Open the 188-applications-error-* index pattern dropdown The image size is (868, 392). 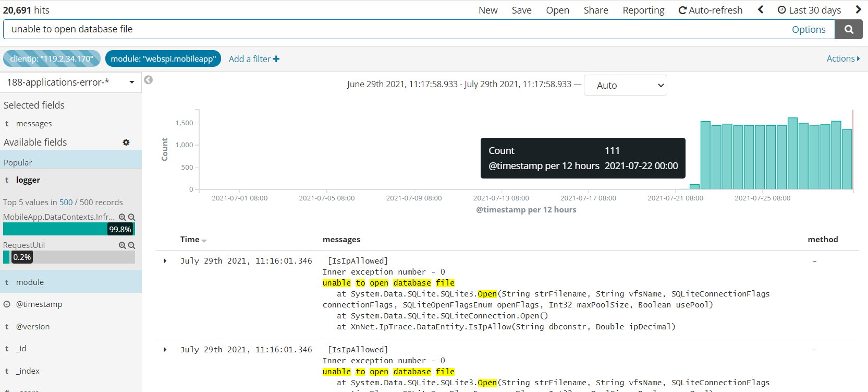[x=70, y=82]
